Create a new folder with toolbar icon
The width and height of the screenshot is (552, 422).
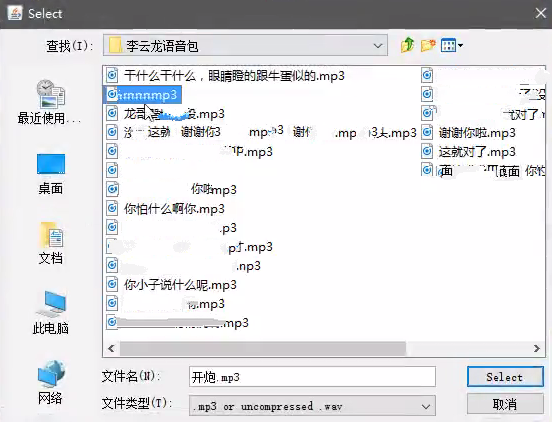coord(428,45)
